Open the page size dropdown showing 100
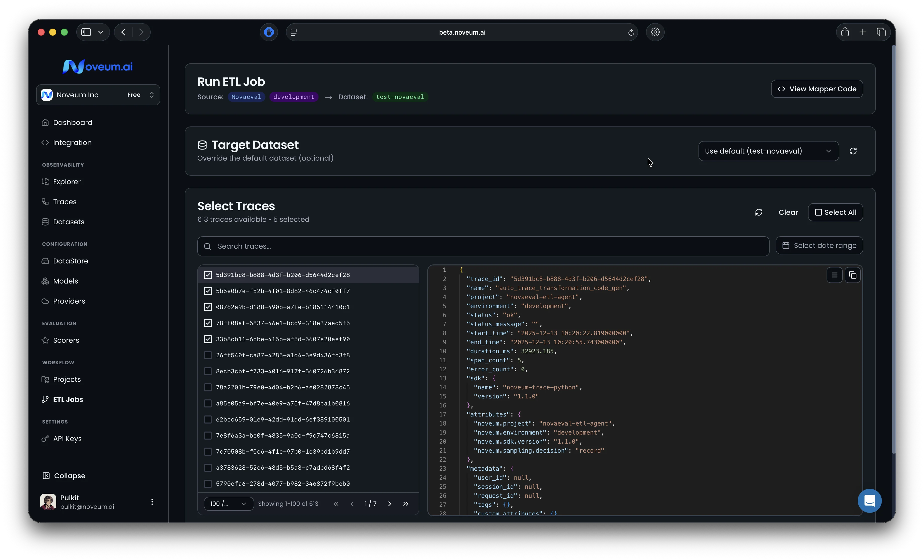 point(228,504)
